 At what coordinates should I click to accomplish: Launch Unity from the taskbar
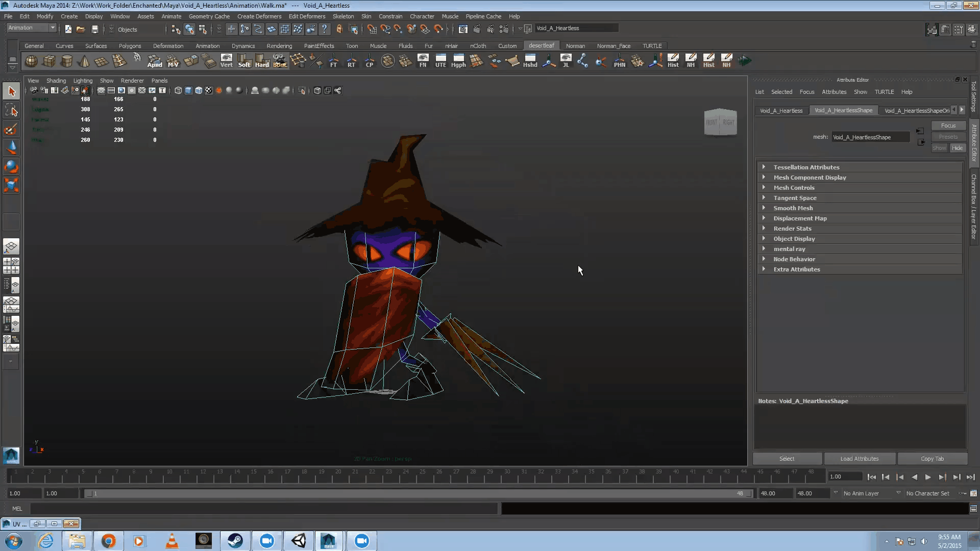[298, 540]
